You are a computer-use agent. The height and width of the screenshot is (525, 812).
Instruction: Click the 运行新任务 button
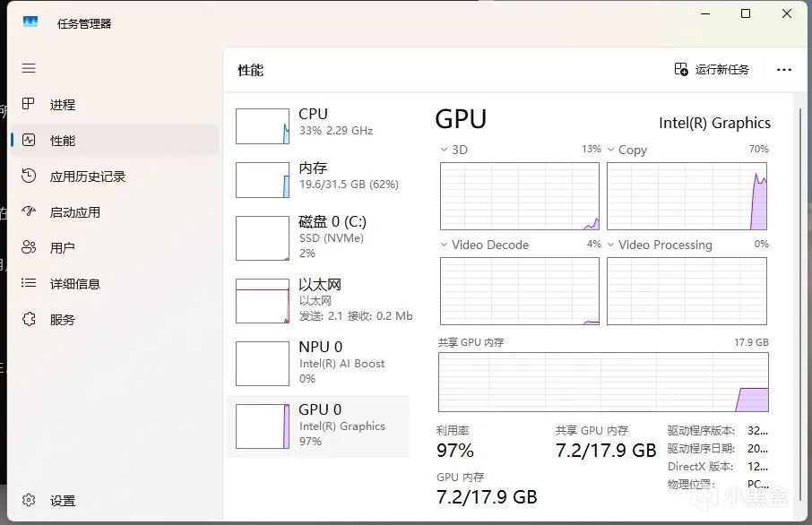pyautogui.click(x=712, y=70)
